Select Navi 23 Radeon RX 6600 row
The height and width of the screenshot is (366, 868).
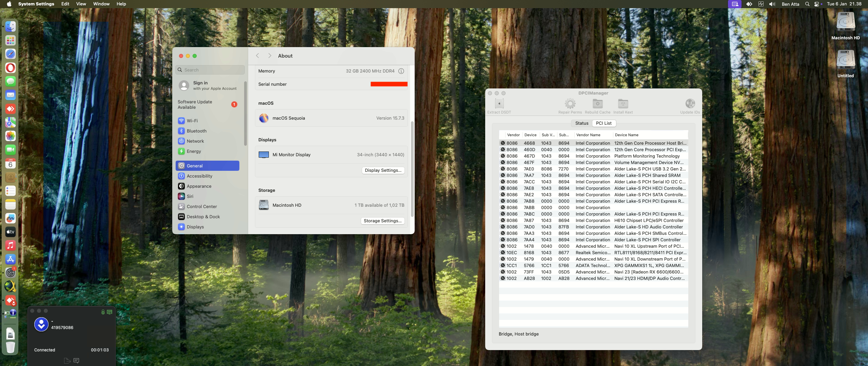593,272
